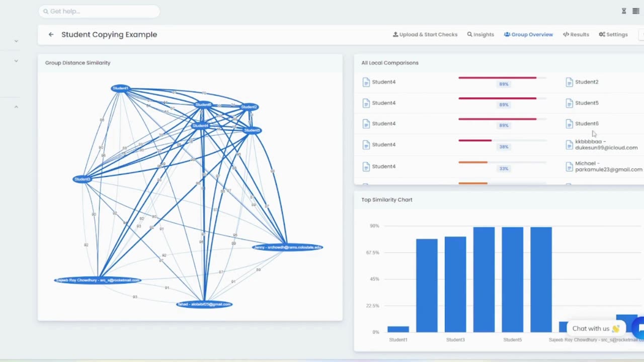Screen dimensions: 644x362
Task: Select the Jenny srchowdh node in the graph
Action: click(287, 247)
